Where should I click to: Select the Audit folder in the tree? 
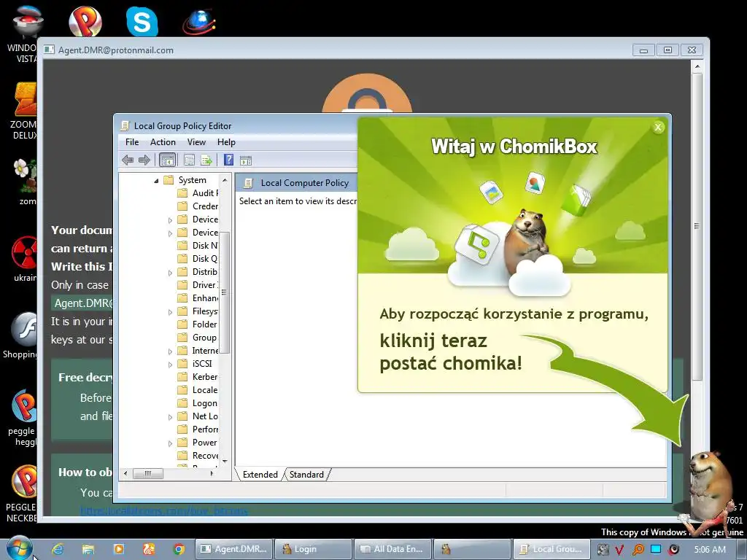tap(198, 192)
